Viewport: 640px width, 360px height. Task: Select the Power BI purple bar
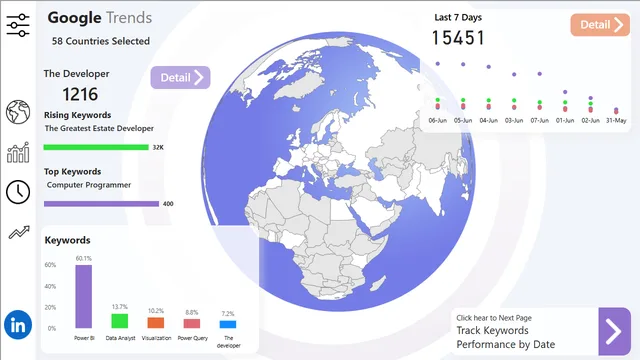click(x=84, y=297)
